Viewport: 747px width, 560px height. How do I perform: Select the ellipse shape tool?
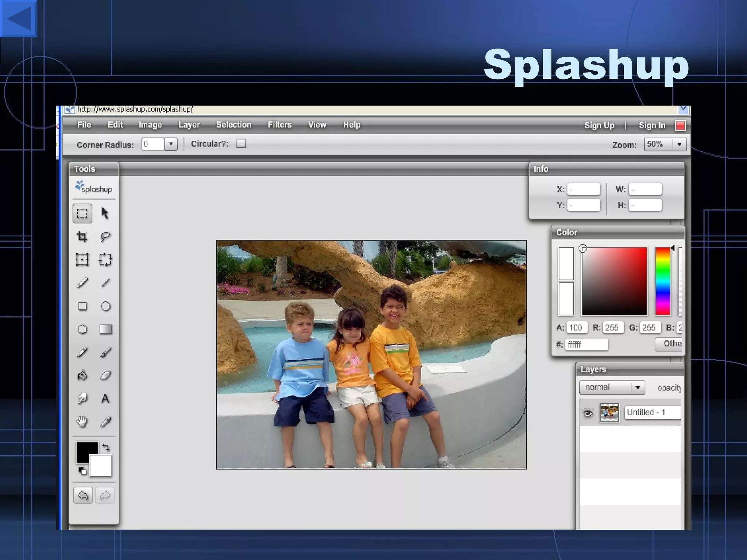[x=105, y=306]
